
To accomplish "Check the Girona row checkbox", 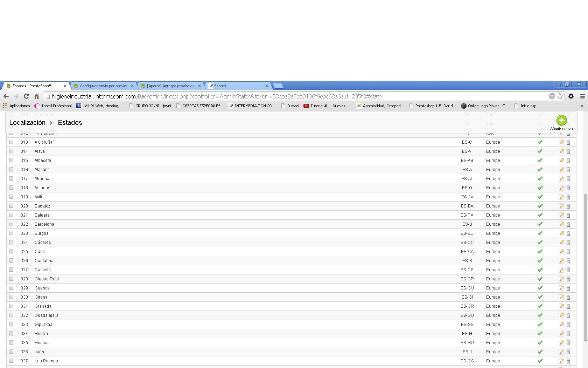I will click(x=11, y=297).
